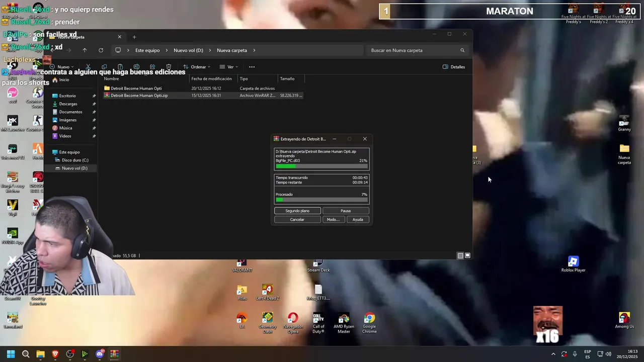
Task: Select the Call of Duty desktop shortcut
Action: pos(318,323)
